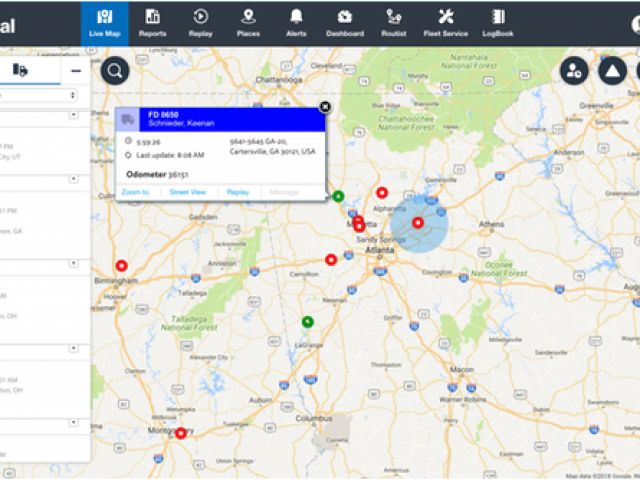Open the Routist routing tool
The image size is (640, 480).
(x=394, y=22)
